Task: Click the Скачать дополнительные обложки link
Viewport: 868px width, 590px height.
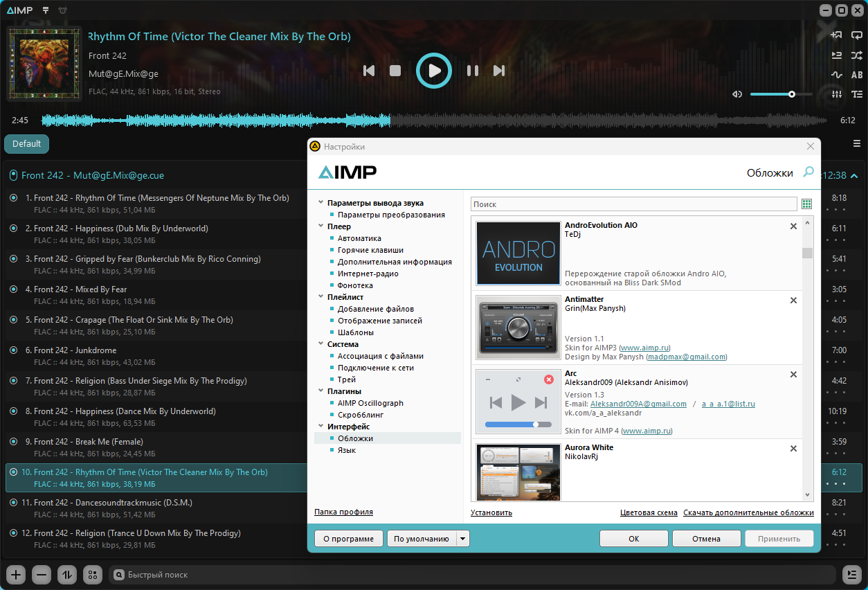Action: pyautogui.click(x=748, y=512)
